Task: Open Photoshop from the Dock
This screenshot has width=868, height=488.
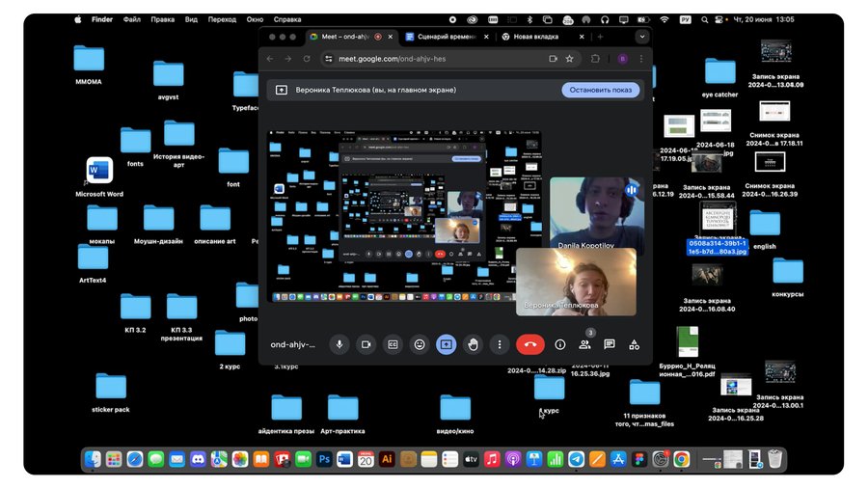Action: [324, 459]
